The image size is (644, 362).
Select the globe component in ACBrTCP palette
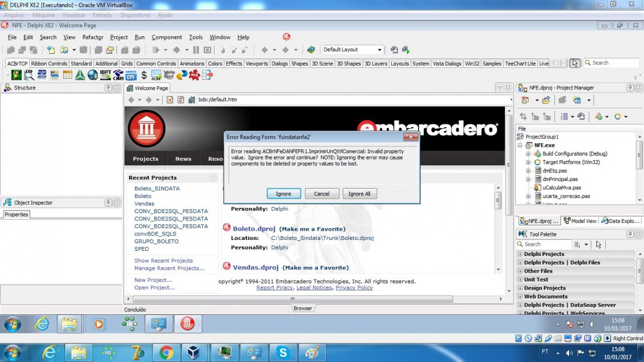[x=93, y=75]
